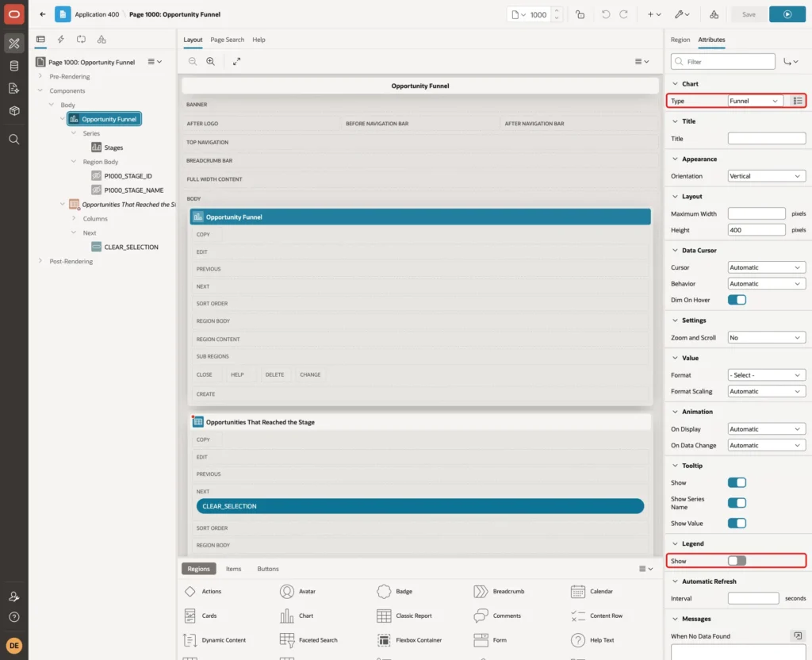Screen dimensions: 812x660
Task: Click the property Filter search field
Action: coord(723,62)
